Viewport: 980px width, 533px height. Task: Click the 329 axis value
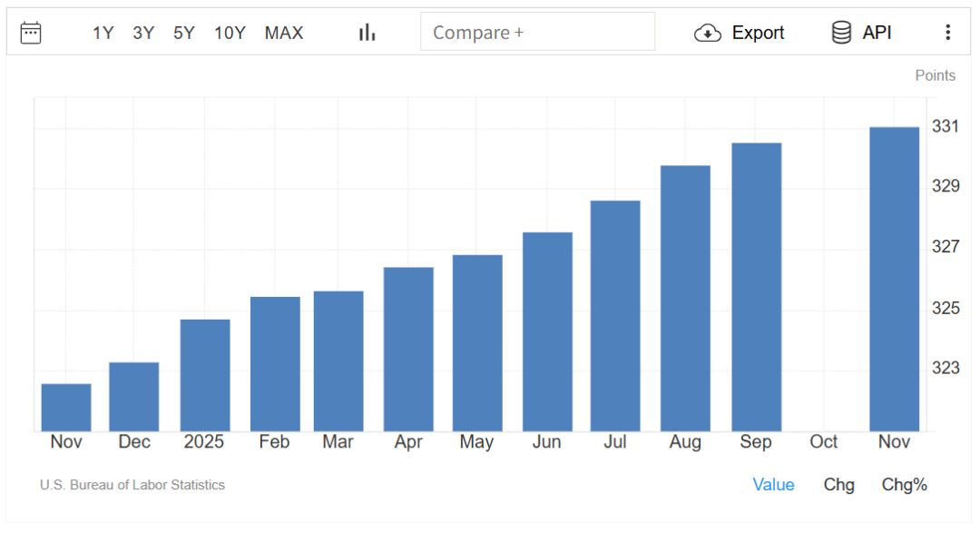[x=946, y=186]
